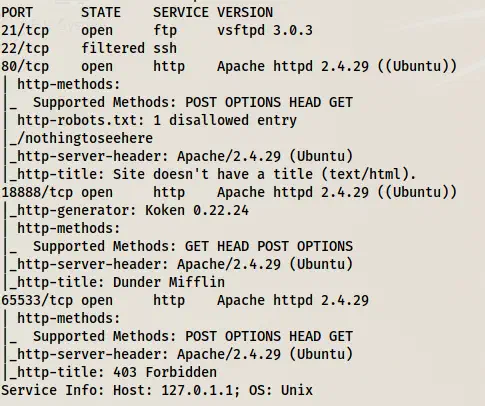Viewport: 485px width, 406px height.
Task: Select the 21/tcp port entry
Action: coord(25,30)
